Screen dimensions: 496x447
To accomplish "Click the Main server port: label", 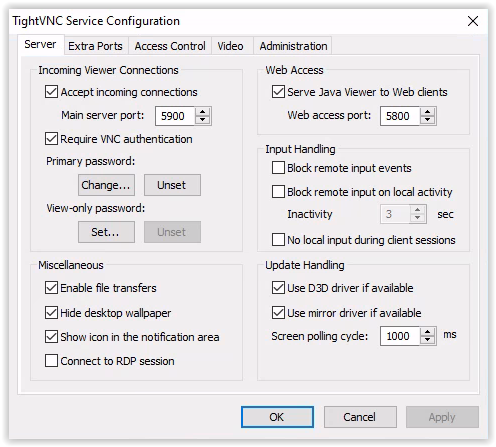I will pyautogui.click(x=103, y=115).
